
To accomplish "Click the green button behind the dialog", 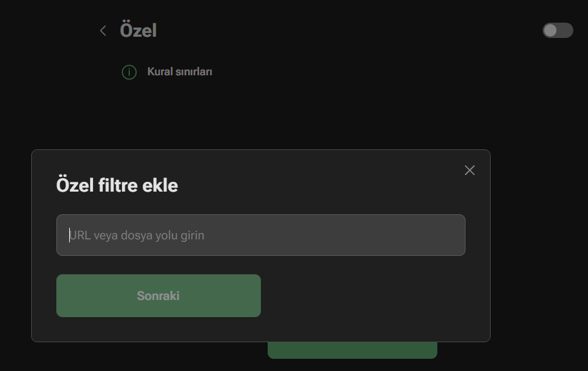I will (x=352, y=350).
